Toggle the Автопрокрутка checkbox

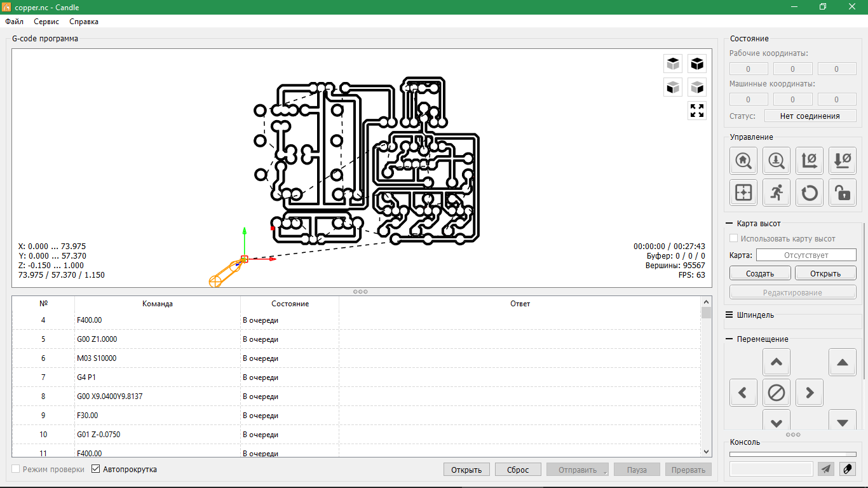96,470
